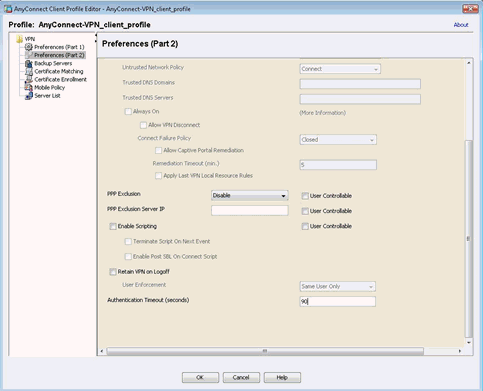This screenshot has height=391, width=483.
Task: Click the Certificate Matching icon
Action: click(x=29, y=71)
